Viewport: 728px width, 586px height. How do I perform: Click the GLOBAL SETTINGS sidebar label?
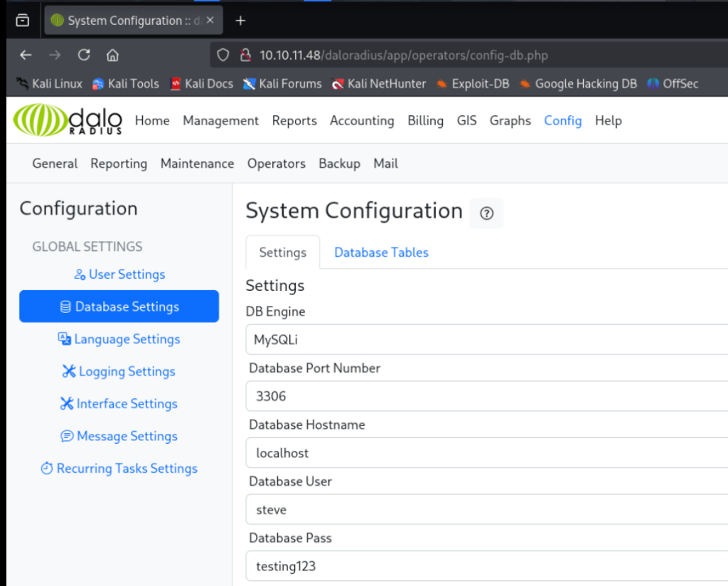click(87, 247)
